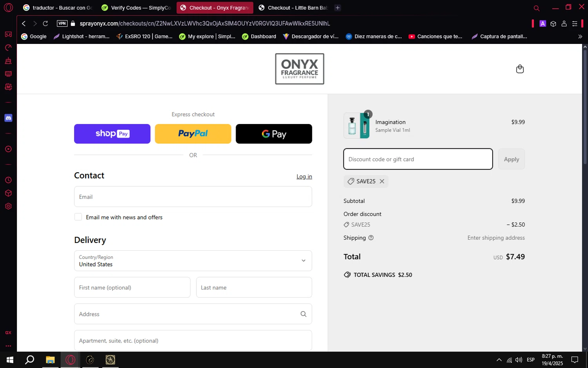Open Opera GX taskbar icon
The width and height of the screenshot is (588, 368).
[70, 360]
